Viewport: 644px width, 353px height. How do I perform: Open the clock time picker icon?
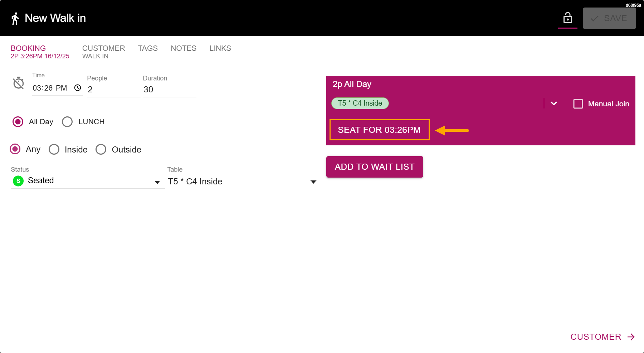[78, 88]
